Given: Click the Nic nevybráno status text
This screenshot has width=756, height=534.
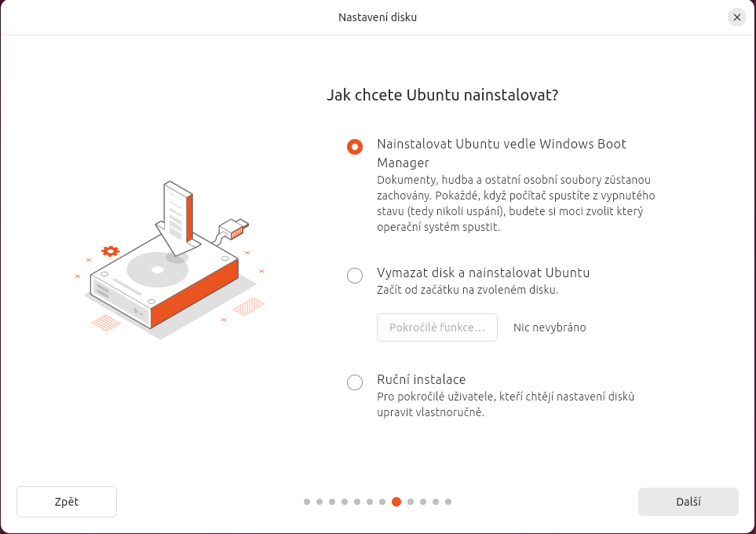Looking at the screenshot, I should coord(550,327).
